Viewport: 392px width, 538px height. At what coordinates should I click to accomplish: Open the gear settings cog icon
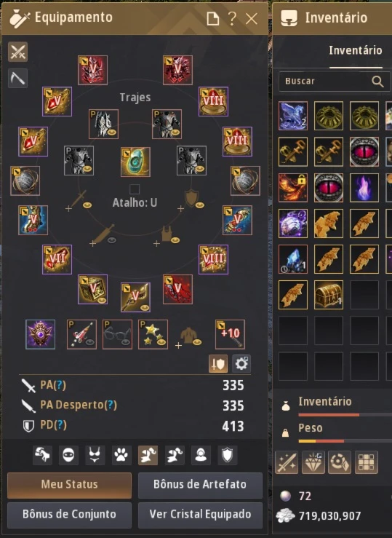[241, 364]
